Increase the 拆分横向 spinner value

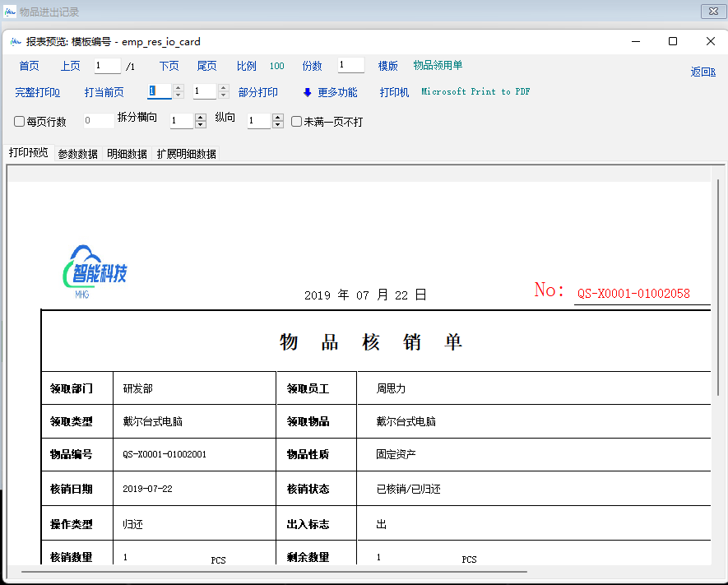point(200,118)
